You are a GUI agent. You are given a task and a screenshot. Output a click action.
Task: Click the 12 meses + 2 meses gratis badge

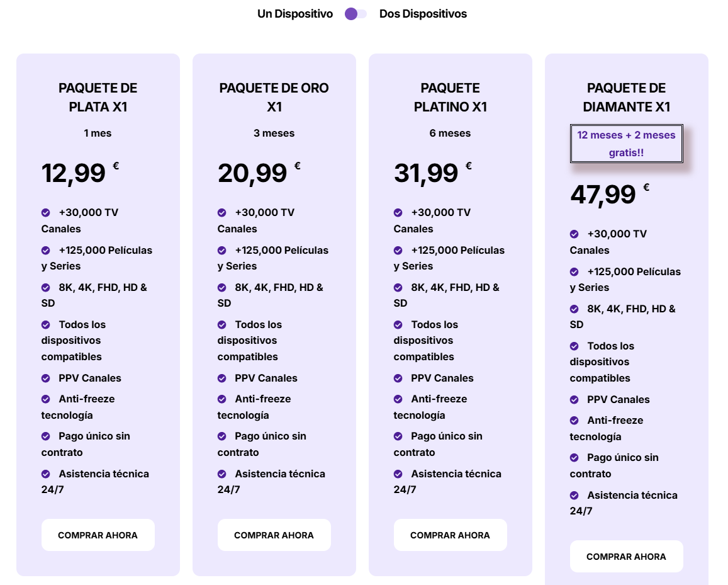(x=626, y=144)
